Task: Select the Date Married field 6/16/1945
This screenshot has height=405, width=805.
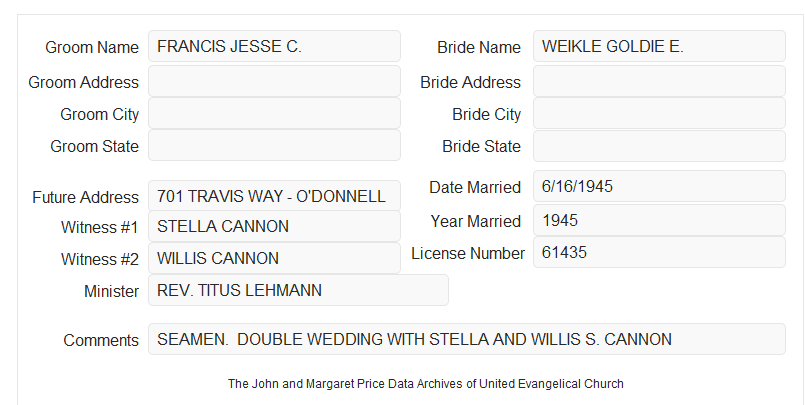Action: point(659,186)
